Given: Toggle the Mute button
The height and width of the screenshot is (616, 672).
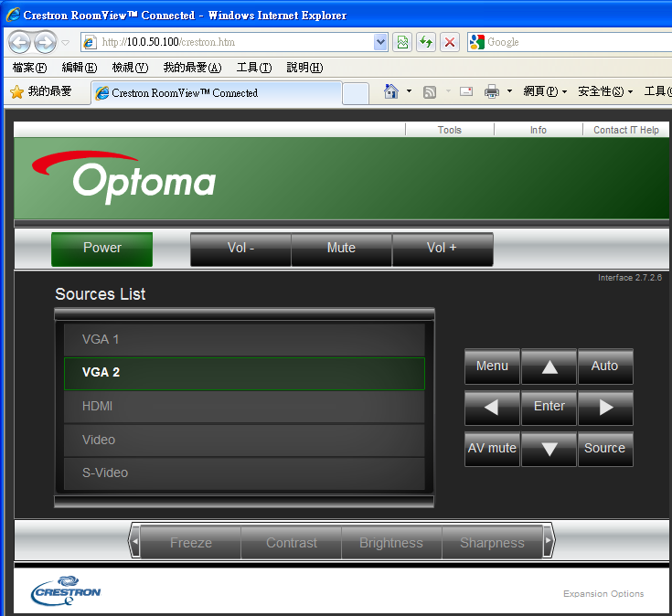Looking at the screenshot, I should click(x=342, y=250).
